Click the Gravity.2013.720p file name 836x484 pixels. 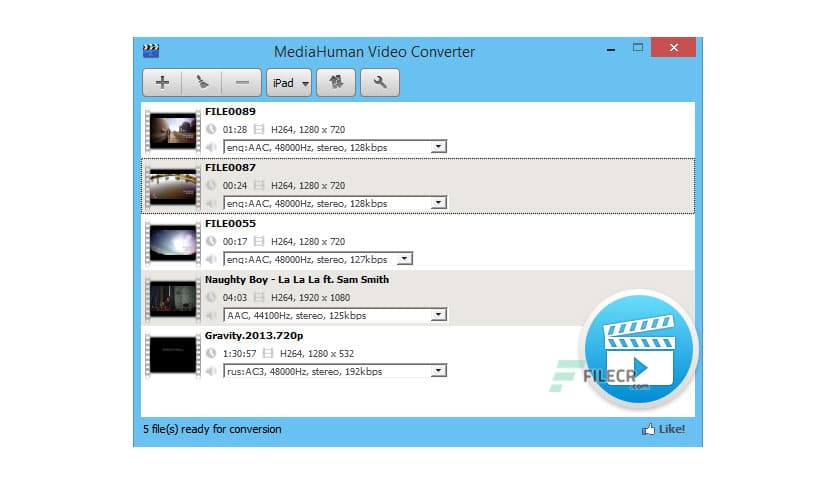coord(254,336)
